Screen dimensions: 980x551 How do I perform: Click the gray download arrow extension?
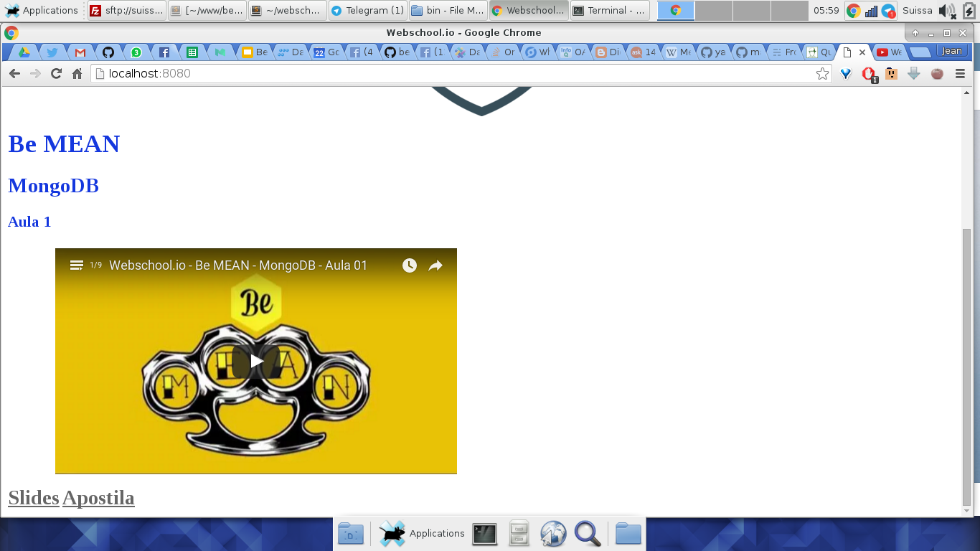[913, 73]
